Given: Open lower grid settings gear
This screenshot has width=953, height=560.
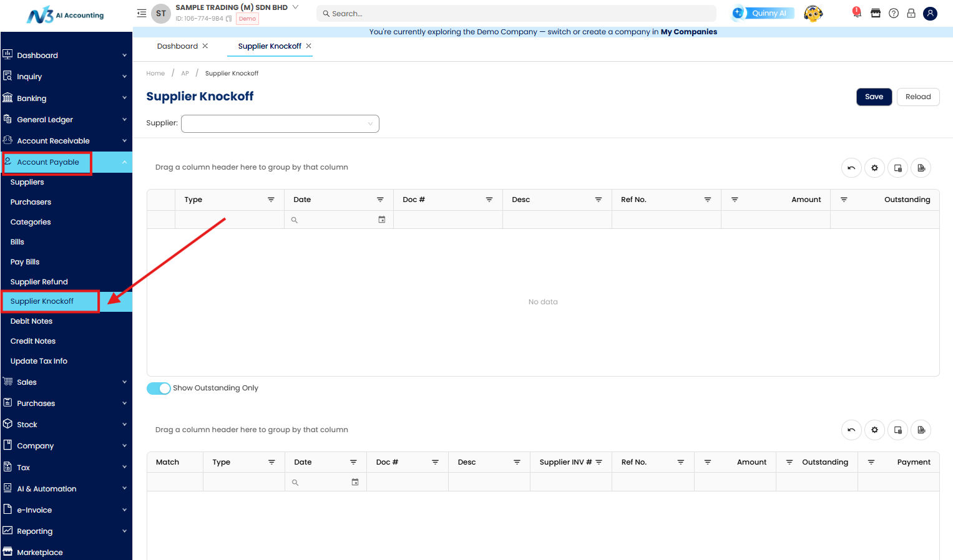Looking at the screenshot, I should [874, 430].
